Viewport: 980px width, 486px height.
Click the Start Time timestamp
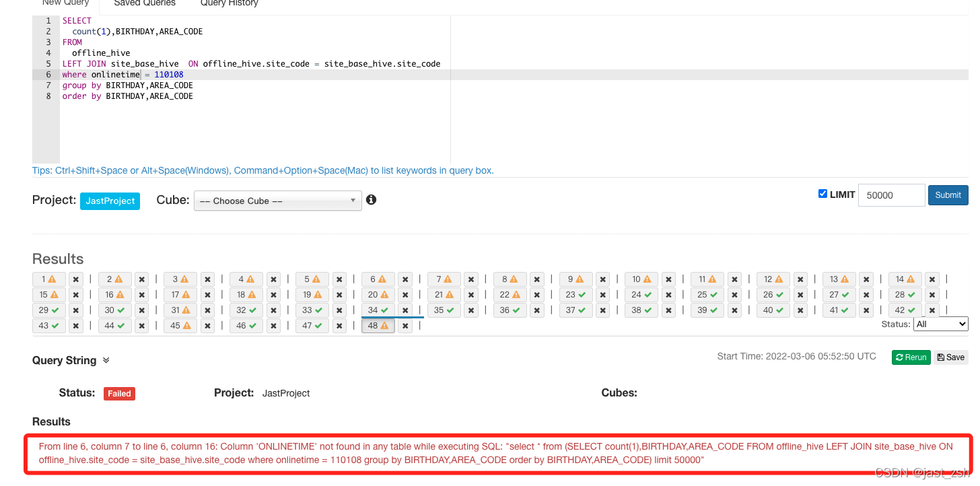click(796, 356)
